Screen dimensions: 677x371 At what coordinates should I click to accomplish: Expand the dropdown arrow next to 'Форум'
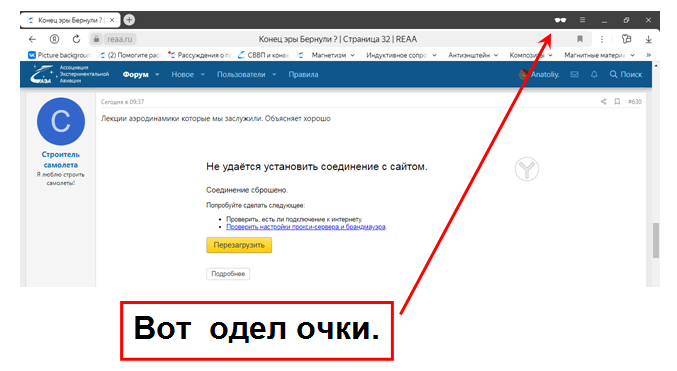click(x=157, y=75)
